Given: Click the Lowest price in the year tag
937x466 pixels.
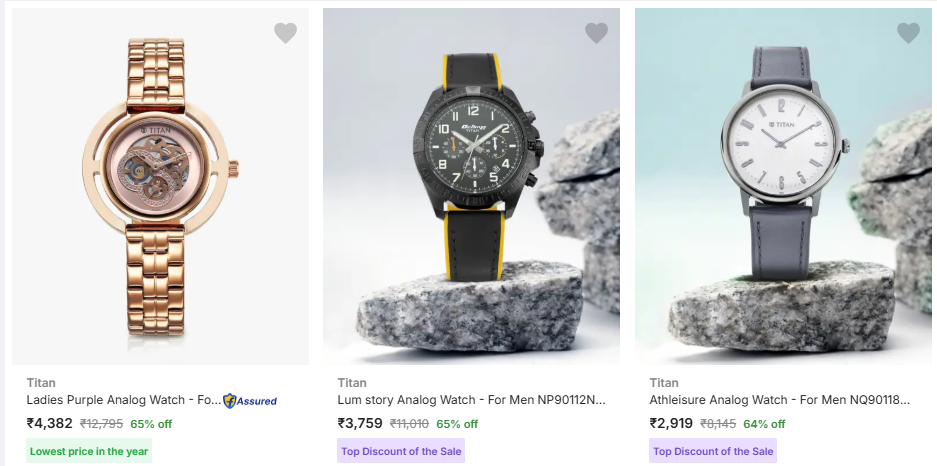Looking at the screenshot, I should (x=89, y=451).
